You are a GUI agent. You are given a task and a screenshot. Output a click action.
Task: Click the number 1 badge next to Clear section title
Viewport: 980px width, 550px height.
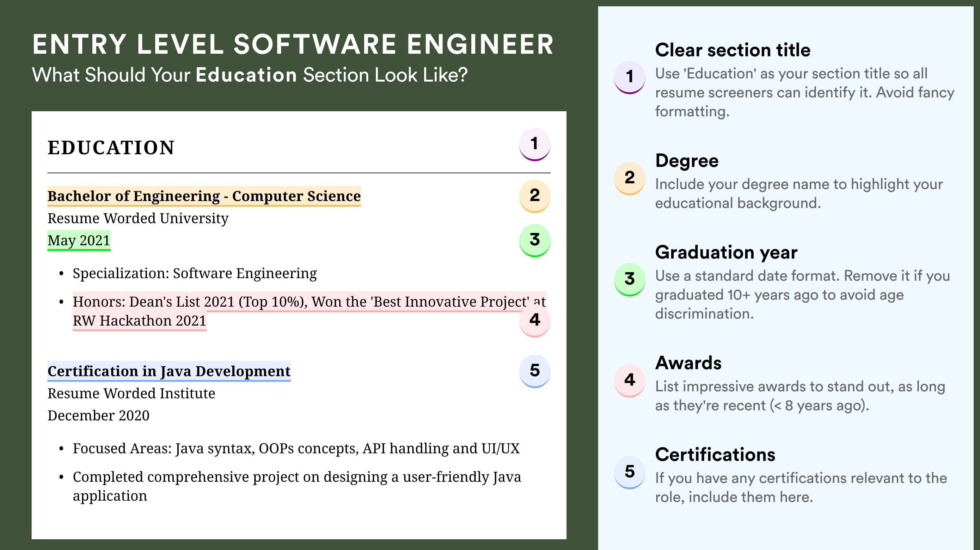click(630, 77)
